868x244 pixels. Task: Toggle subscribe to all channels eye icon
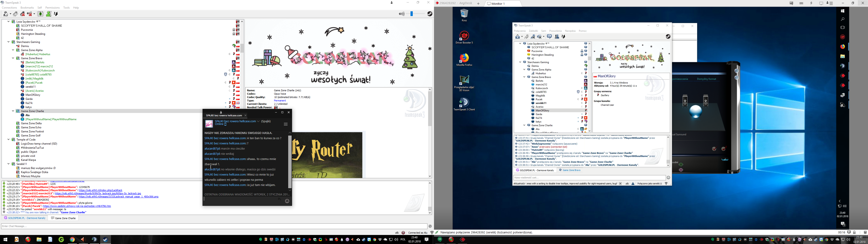click(40, 14)
